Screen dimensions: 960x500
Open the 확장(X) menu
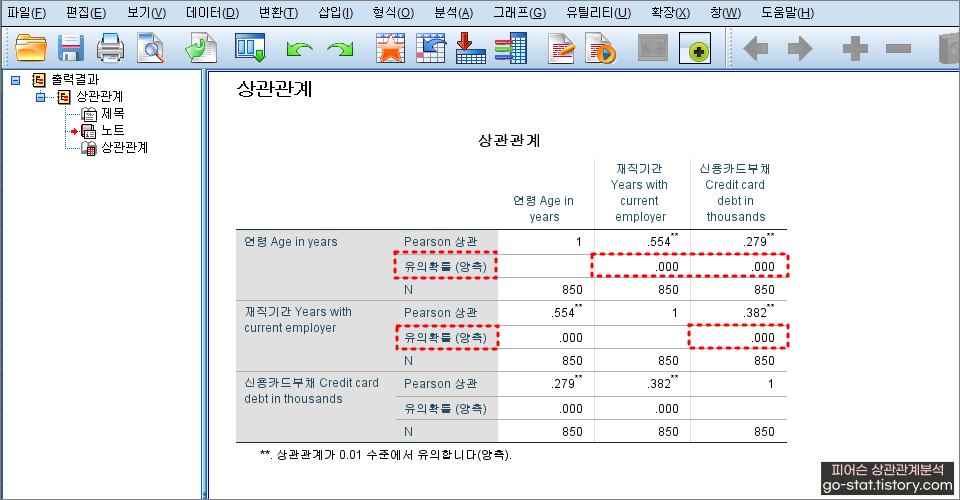pos(670,13)
